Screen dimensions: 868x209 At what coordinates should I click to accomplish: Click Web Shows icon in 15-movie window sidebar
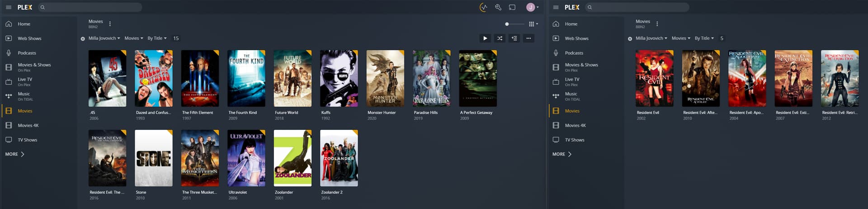[9, 38]
